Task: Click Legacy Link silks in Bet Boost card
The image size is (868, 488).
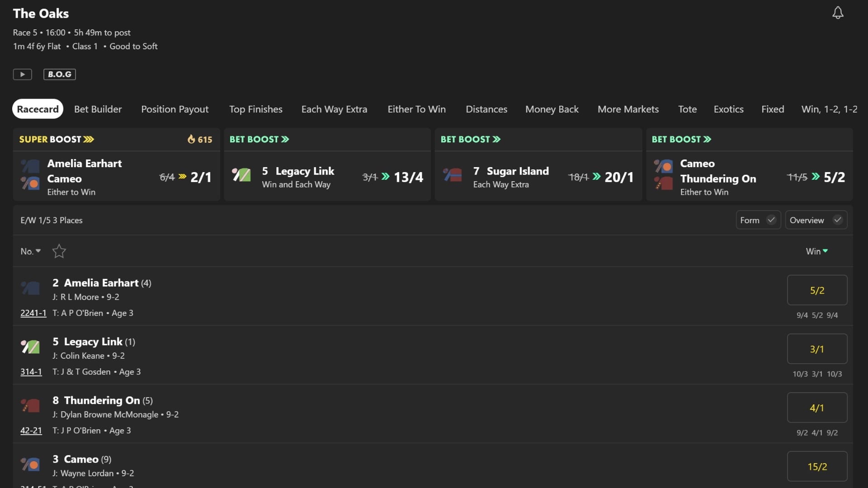Action: pos(241,175)
